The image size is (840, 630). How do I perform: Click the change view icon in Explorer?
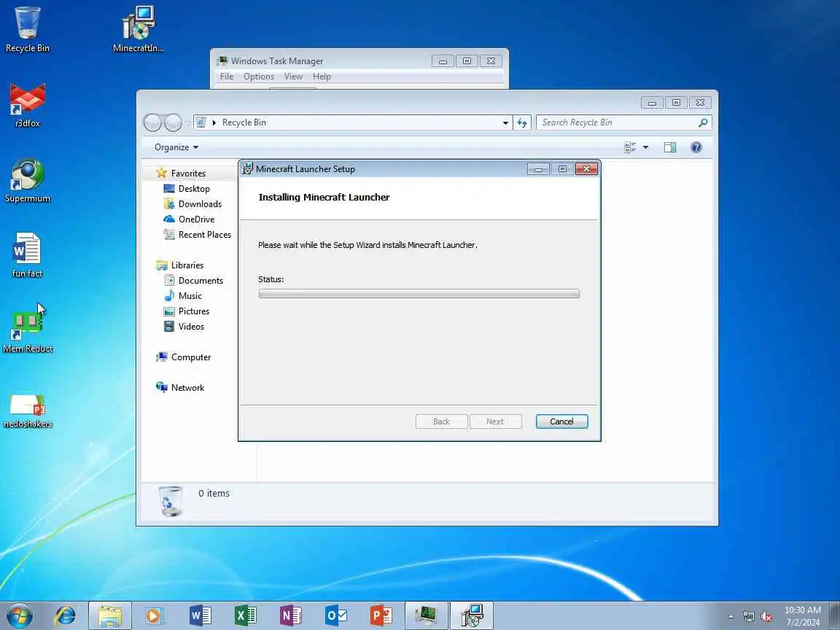point(630,147)
